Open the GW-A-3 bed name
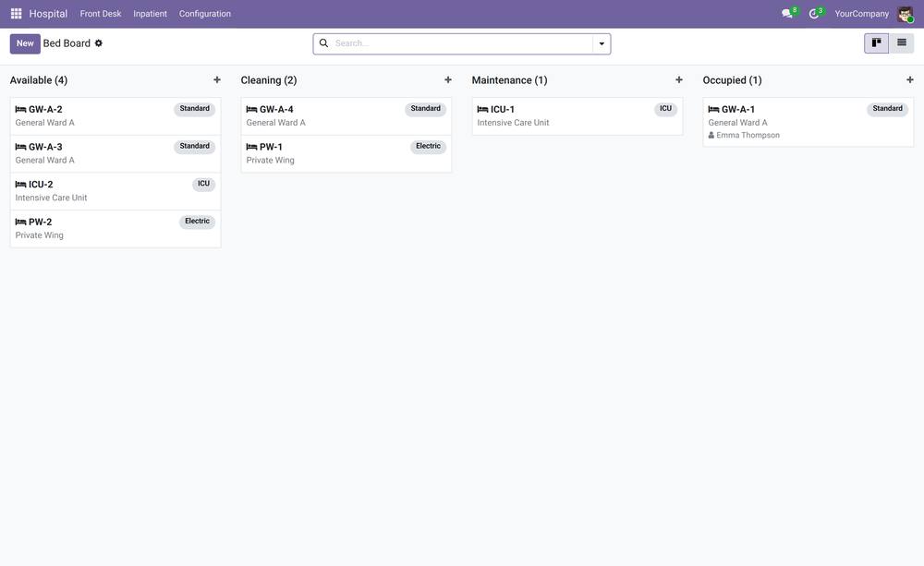 pyautogui.click(x=45, y=147)
